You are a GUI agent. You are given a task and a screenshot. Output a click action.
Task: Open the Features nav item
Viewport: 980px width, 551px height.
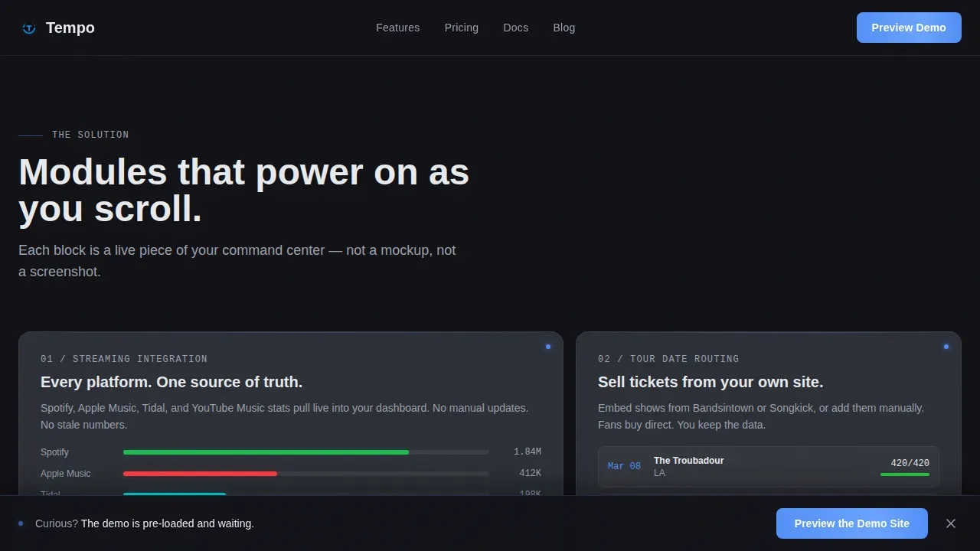click(397, 28)
